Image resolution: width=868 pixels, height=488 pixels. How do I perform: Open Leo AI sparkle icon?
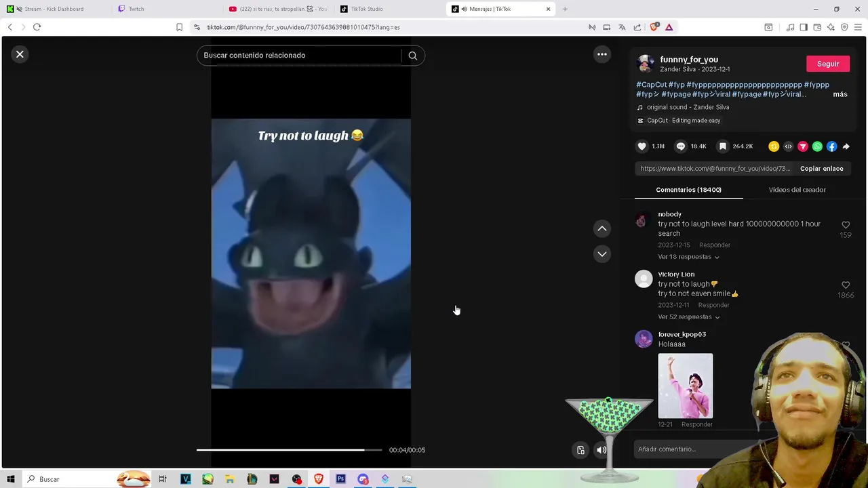[831, 27]
